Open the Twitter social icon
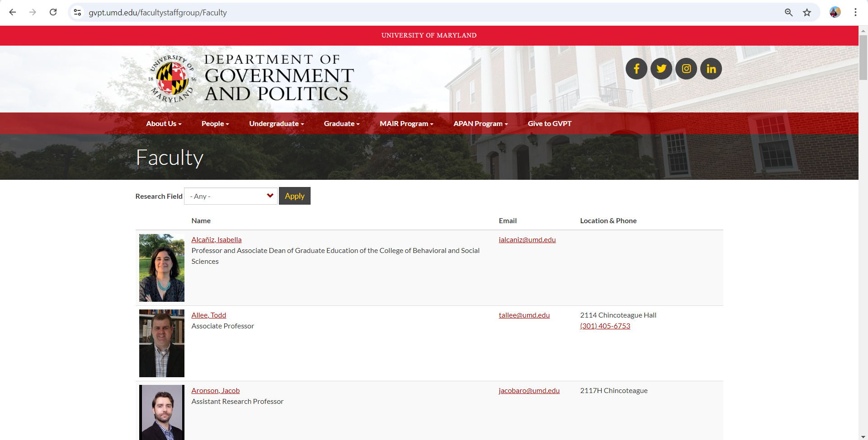868x440 pixels. point(661,69)
